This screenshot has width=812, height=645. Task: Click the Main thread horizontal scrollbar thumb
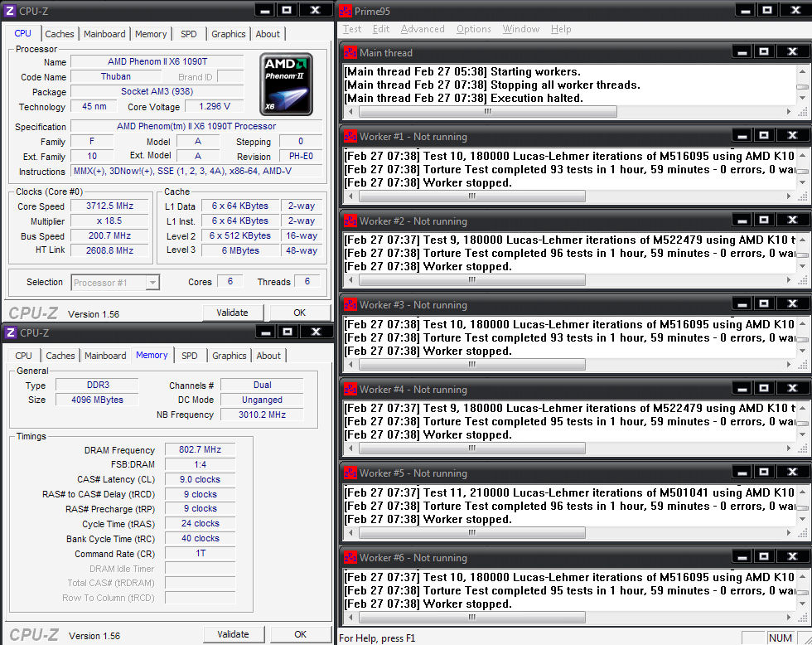click(x=487, y=111)
